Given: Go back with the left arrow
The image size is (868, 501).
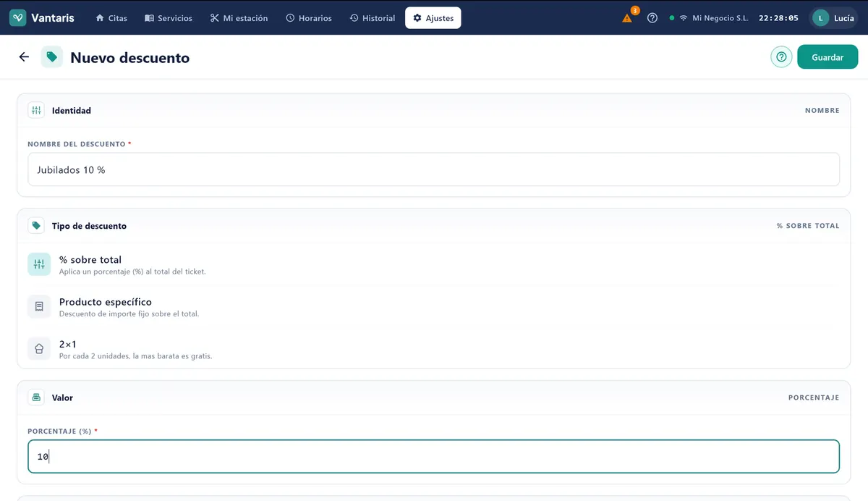Looking at the screenshot, I should click(24, 57).
